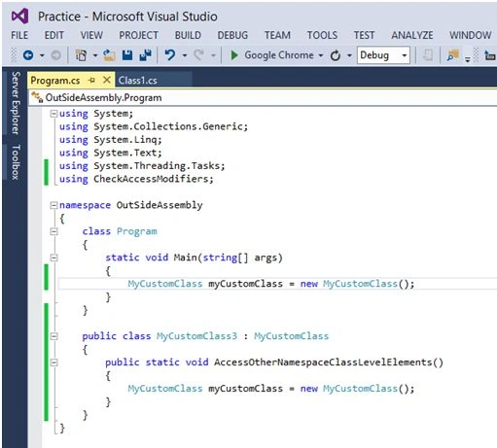The image size is (497, 448).
Task: Click the 'OutSideAssembly' namespace name in code
Action: click(160, 205)
